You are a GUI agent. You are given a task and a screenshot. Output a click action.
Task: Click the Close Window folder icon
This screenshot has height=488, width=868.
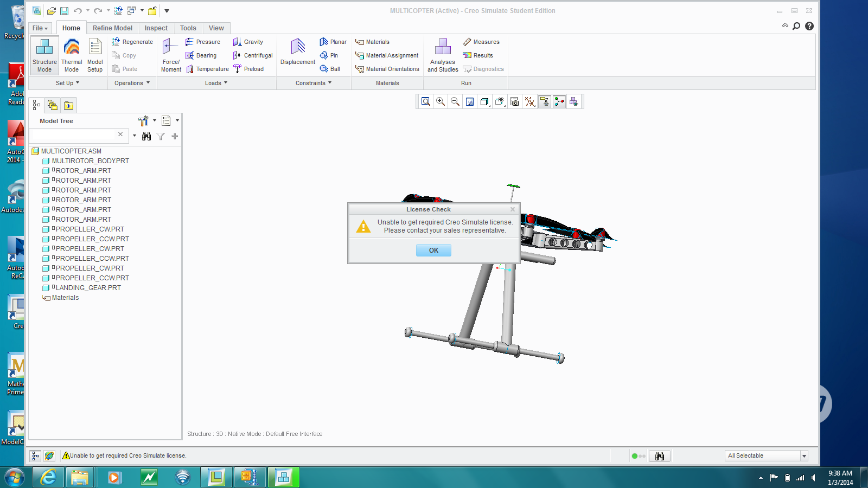[152, 11]
